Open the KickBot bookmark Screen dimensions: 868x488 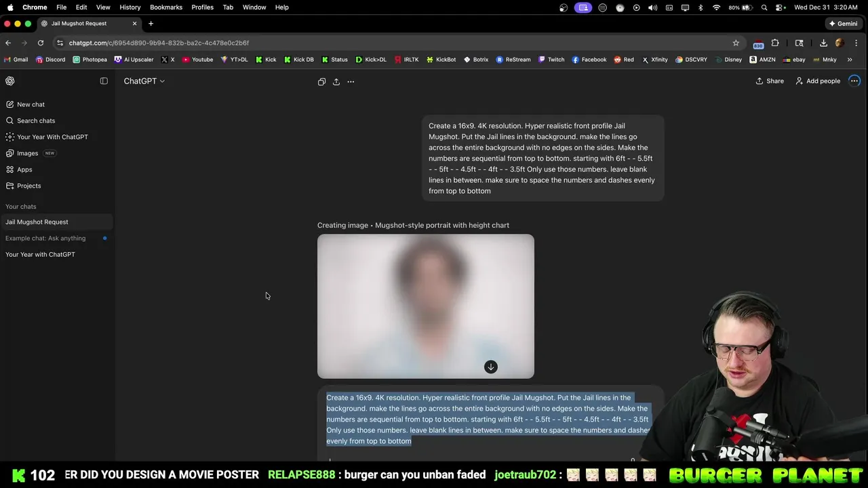pos(441,60)
